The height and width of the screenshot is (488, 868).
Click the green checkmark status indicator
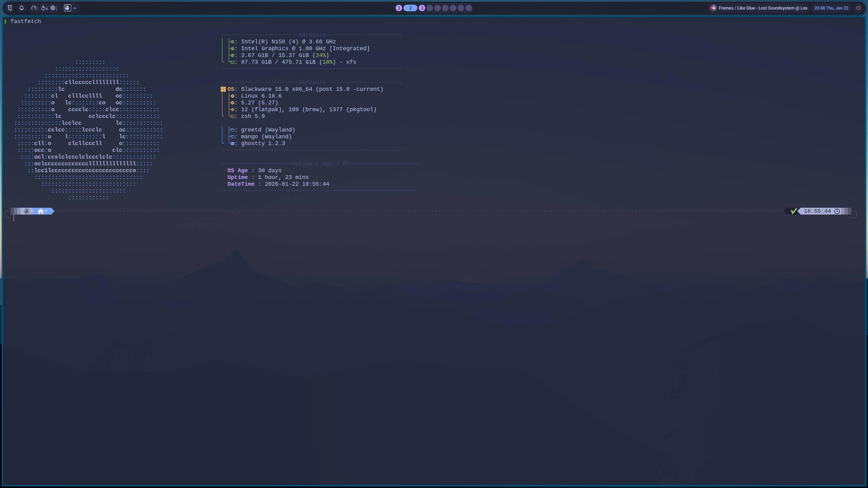[794, 211]
